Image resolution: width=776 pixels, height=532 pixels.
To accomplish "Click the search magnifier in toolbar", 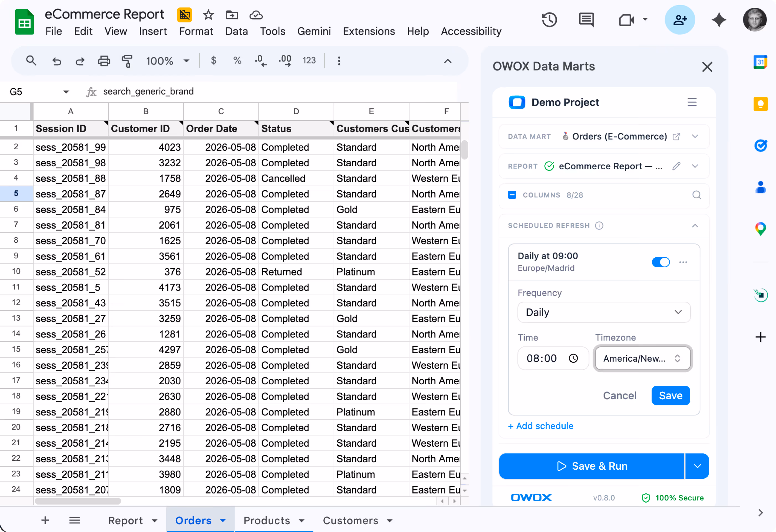I will [x=31, y=61].
